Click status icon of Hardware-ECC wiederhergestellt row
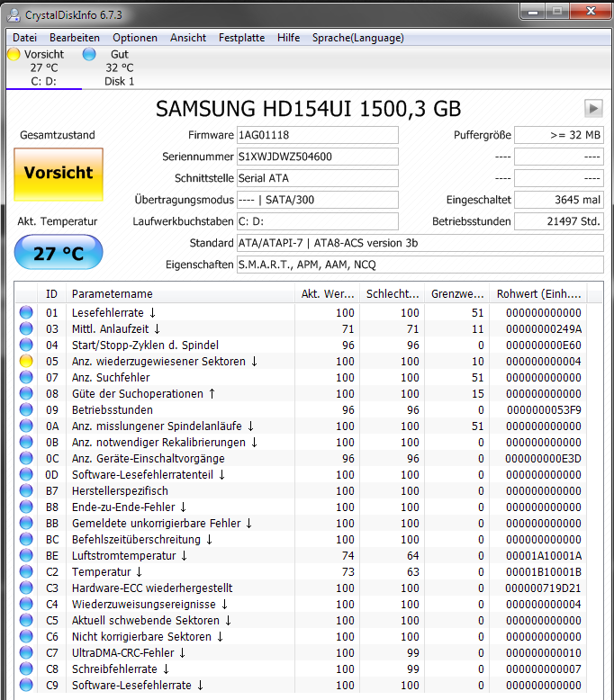The image size is (614, 700). 26,588
